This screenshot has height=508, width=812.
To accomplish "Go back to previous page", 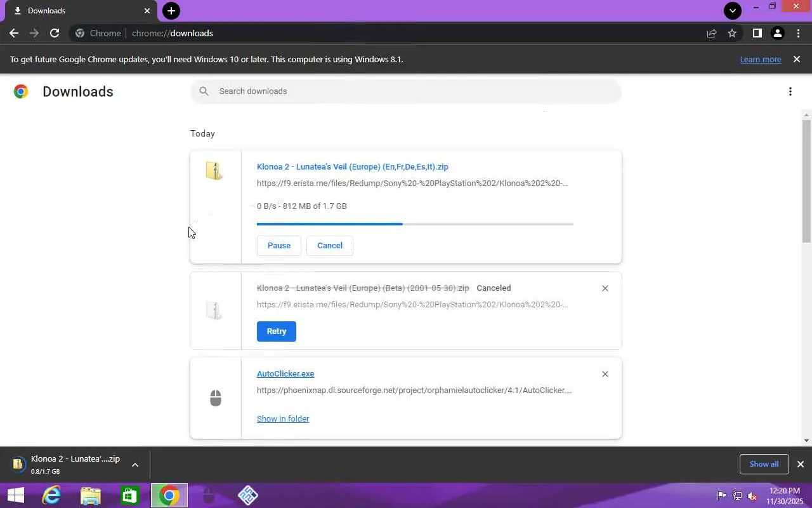I will (x=14, y=33).
